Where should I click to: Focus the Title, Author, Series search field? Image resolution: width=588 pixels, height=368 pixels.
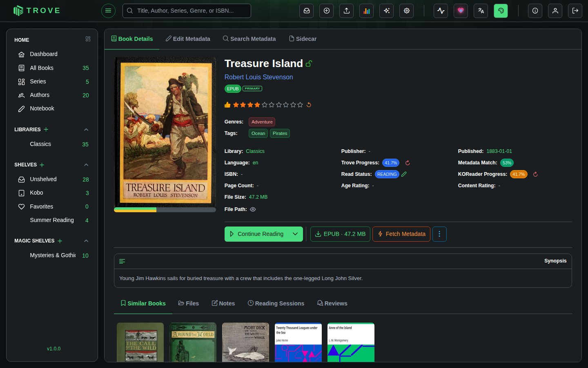click(187, 11)
